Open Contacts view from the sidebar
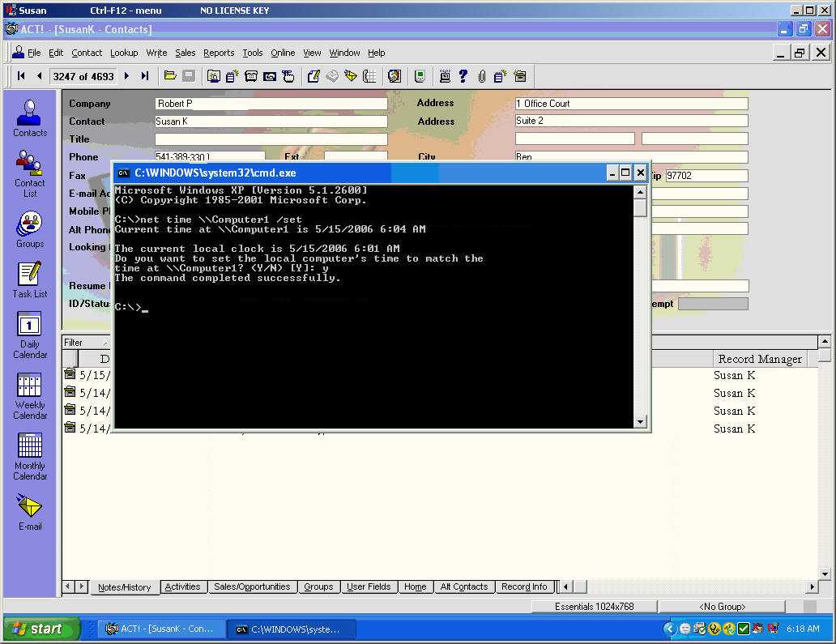This screenshot has height=644, width=836. pyautogui.click(x=30, y=118)
